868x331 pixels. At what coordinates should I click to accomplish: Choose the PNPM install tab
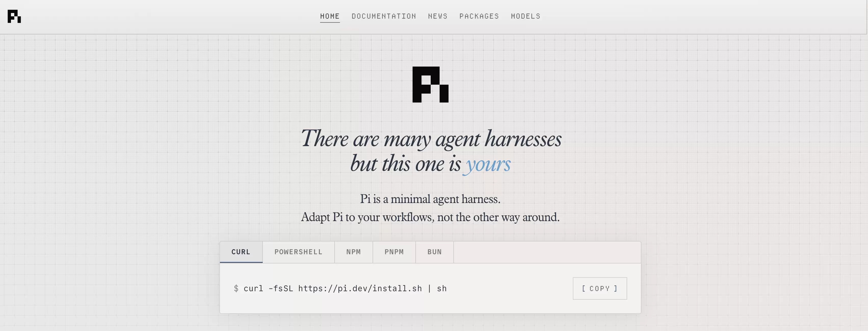point(394,252)
